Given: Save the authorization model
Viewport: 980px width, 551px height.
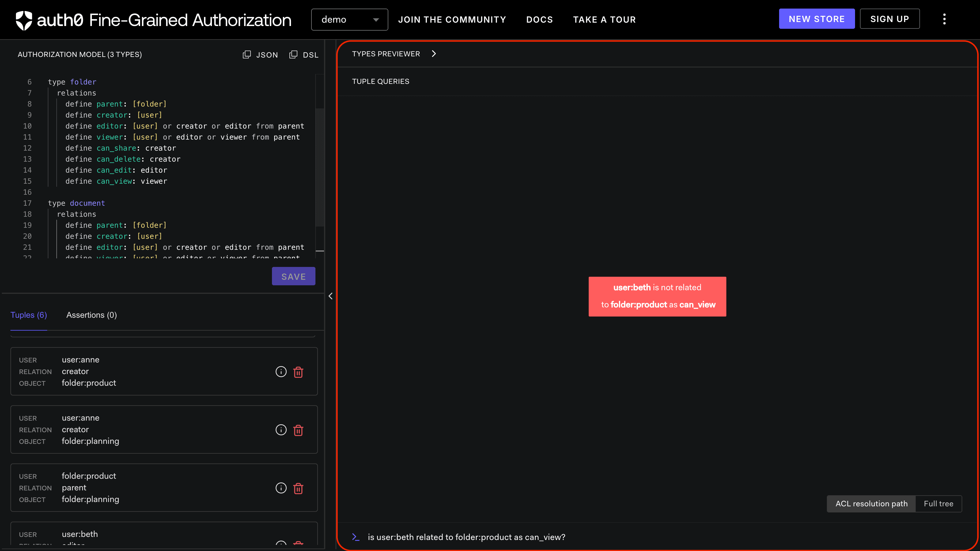Looking at the screenshot, I should (x=293, y=276).
